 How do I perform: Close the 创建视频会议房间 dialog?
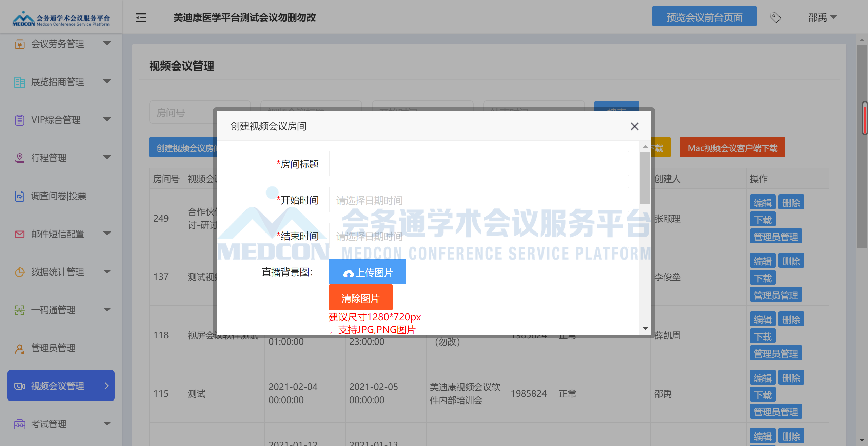point(634,126)
